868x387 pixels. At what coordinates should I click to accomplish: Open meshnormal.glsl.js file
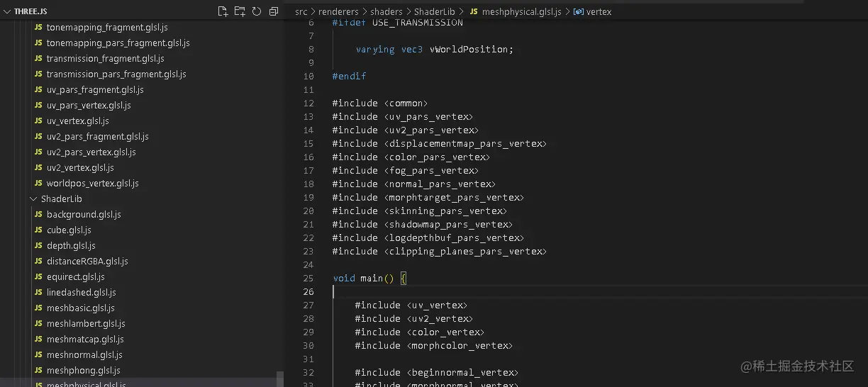tap(84, 355)
